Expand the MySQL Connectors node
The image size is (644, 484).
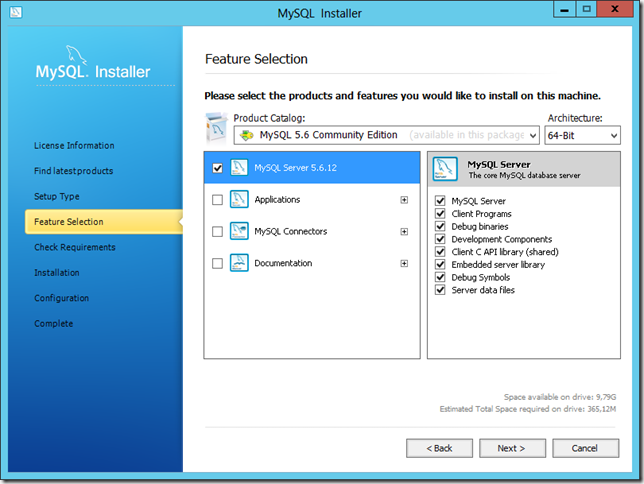coord(404,232)
